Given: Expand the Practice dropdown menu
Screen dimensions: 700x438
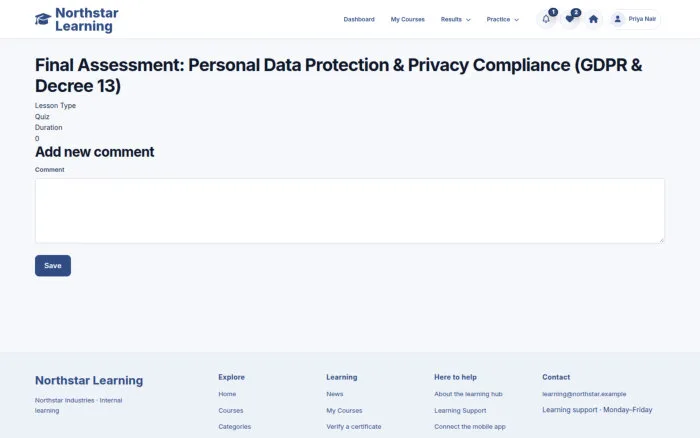Looking at the screenshot, I should pyautogui.click(x=503, y=19).
